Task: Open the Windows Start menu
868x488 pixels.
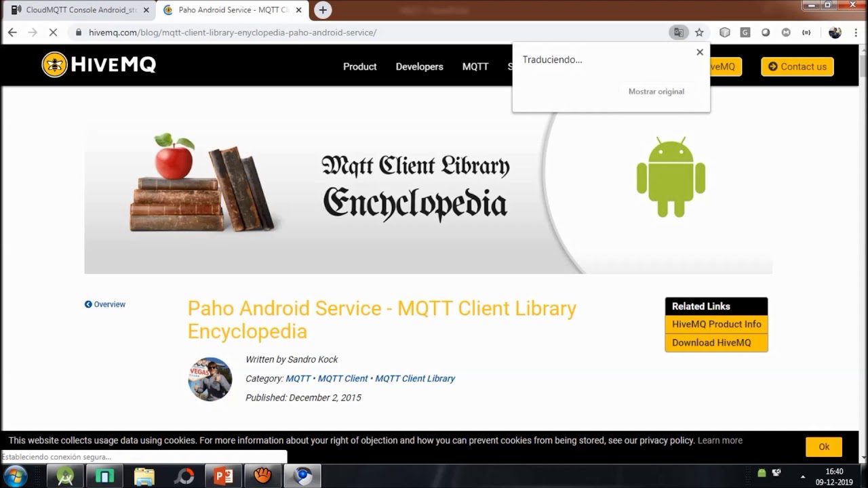Action: (x=15, y=476)
